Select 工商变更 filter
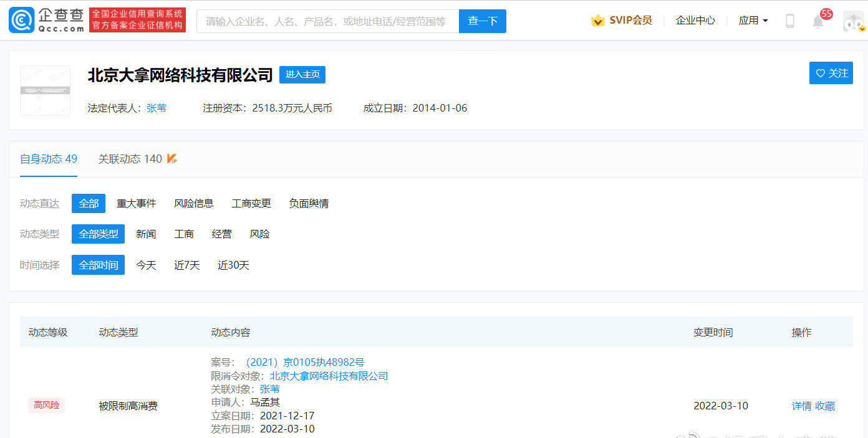Viewport: 868px width, 438px height. 251,203
